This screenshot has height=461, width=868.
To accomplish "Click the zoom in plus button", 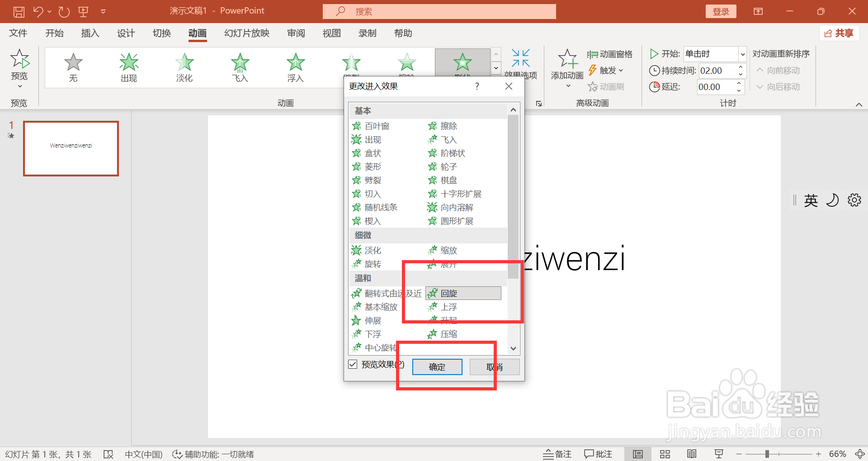I will (x=818, y=454).
